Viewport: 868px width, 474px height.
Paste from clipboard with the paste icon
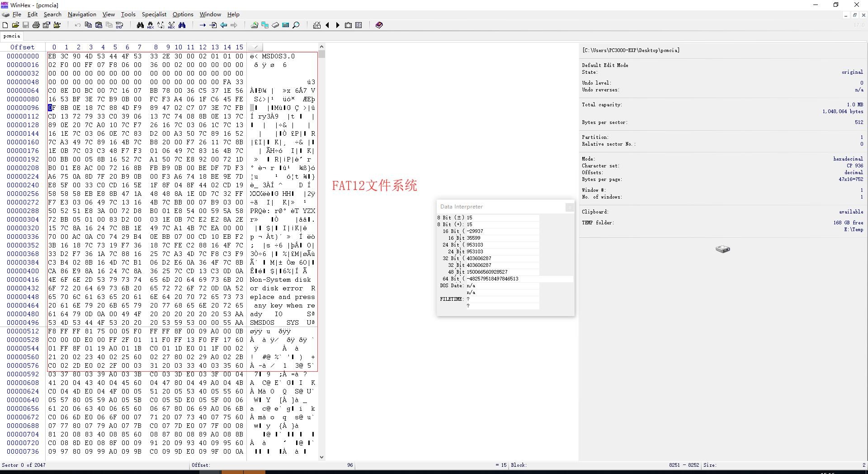pyautogui.click(x=99, y=25)
